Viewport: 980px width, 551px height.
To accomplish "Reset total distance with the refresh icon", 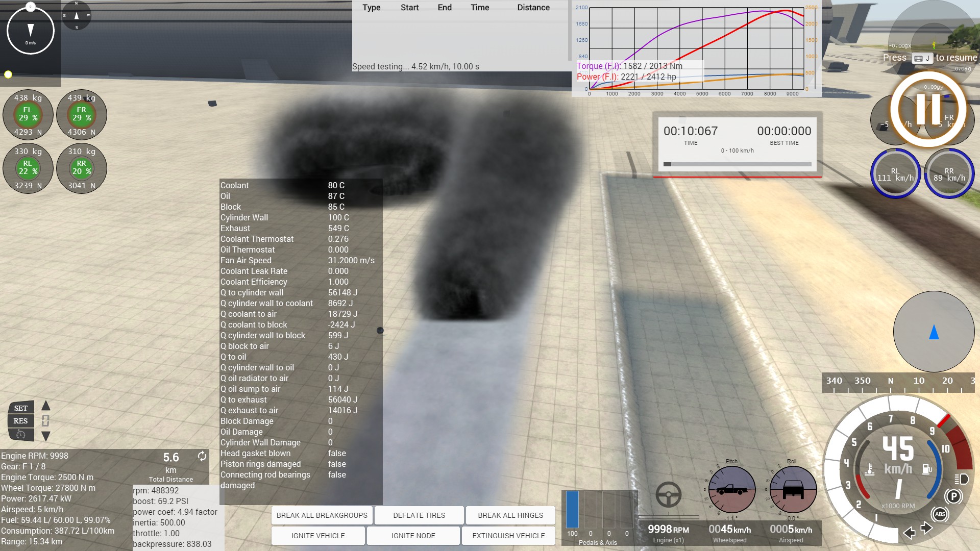I will coord(202,456).
